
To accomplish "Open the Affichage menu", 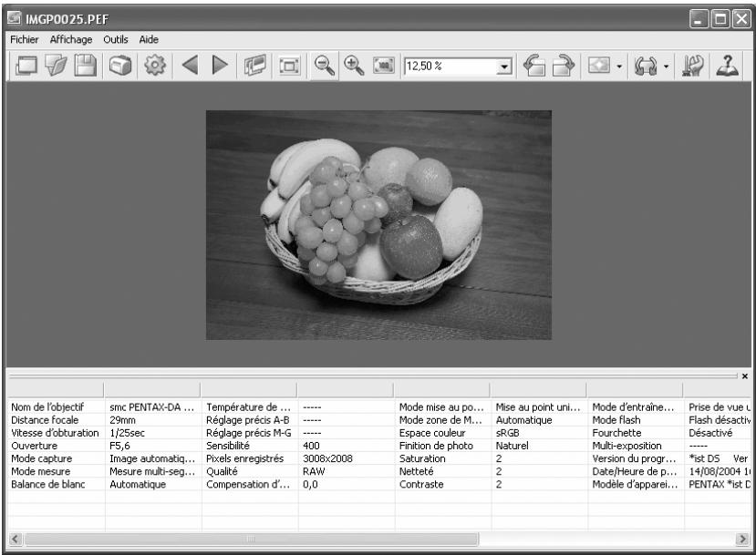I will pyautogui.click(x=71, y=39).
